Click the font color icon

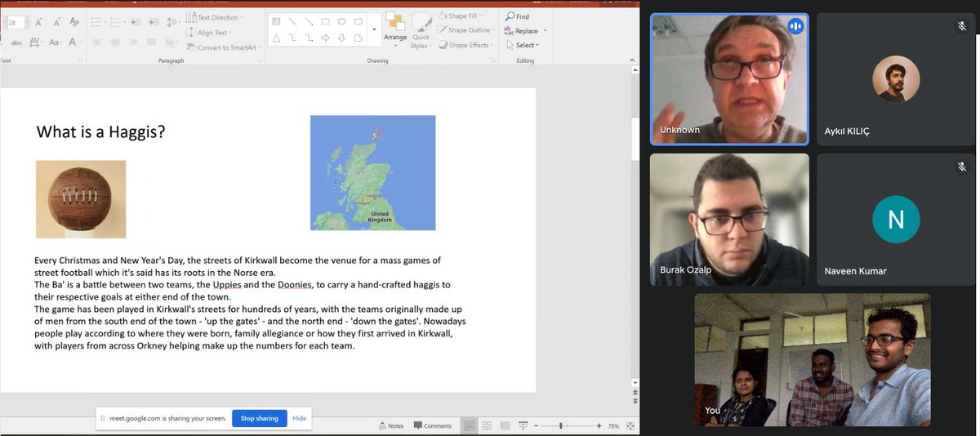(x=72, y=42)
